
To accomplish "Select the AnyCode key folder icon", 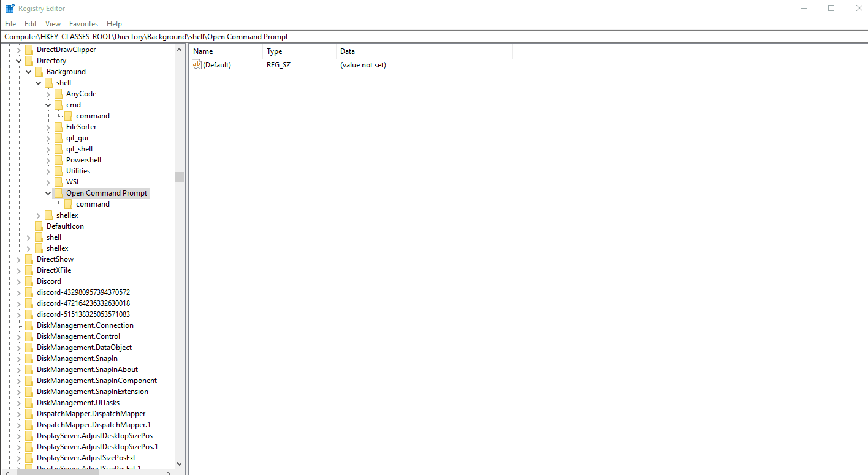I will (x=58, y=93).
